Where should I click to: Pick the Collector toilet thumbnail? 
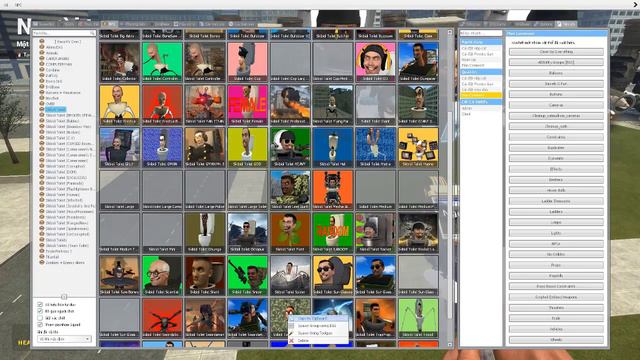pyautogui.click(x=119, y=62)
